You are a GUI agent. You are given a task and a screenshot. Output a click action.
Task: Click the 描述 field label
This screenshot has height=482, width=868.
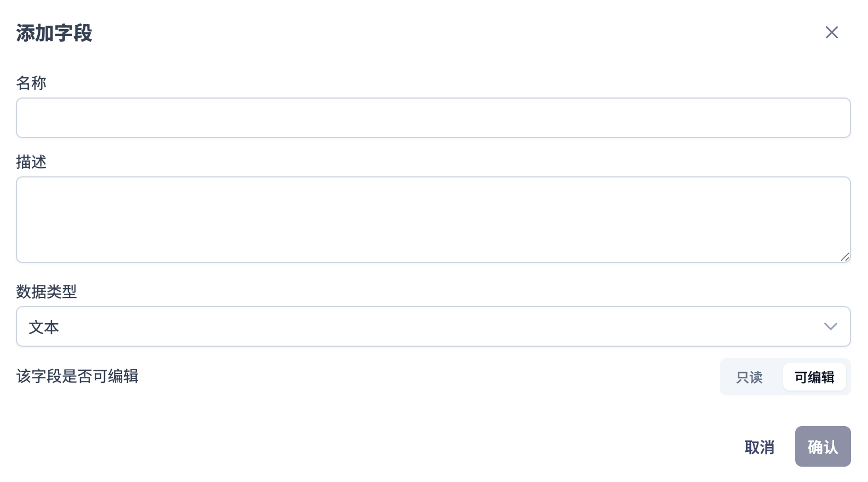31,162
